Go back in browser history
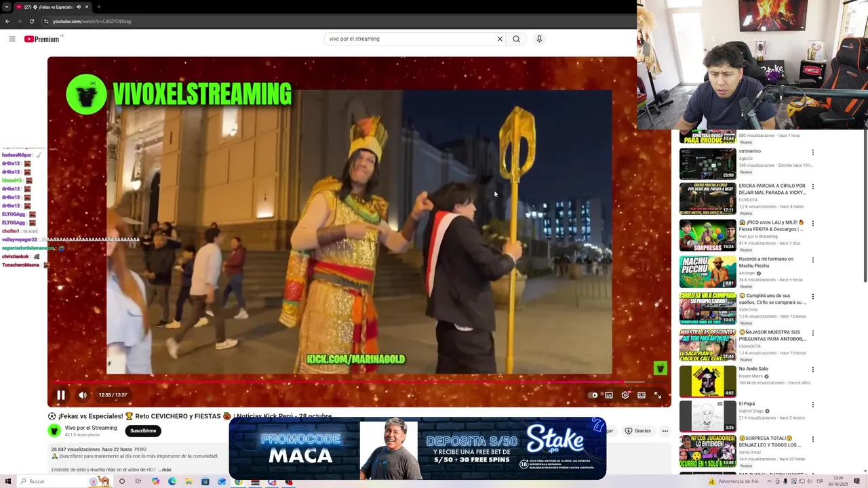 point(7,21)
